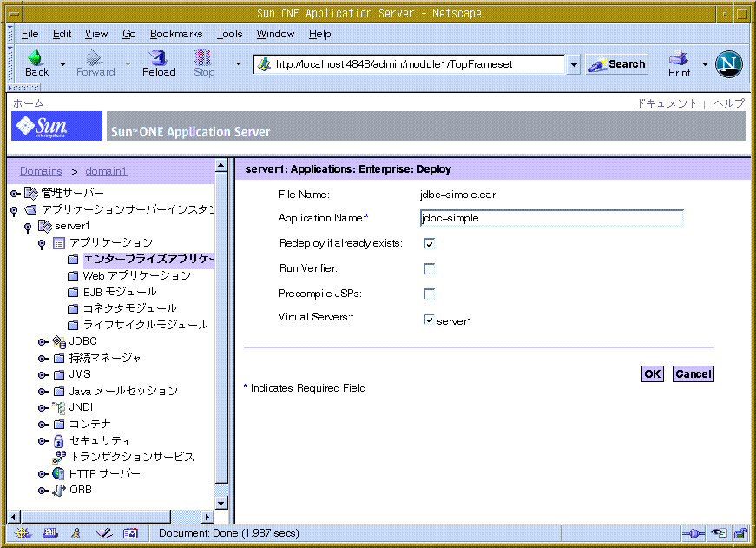Open the Help menu

[x=319, y=34]
